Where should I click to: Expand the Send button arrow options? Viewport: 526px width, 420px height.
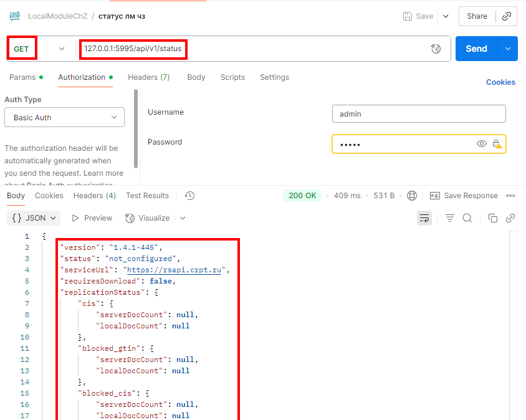click(x=508, y=49)
